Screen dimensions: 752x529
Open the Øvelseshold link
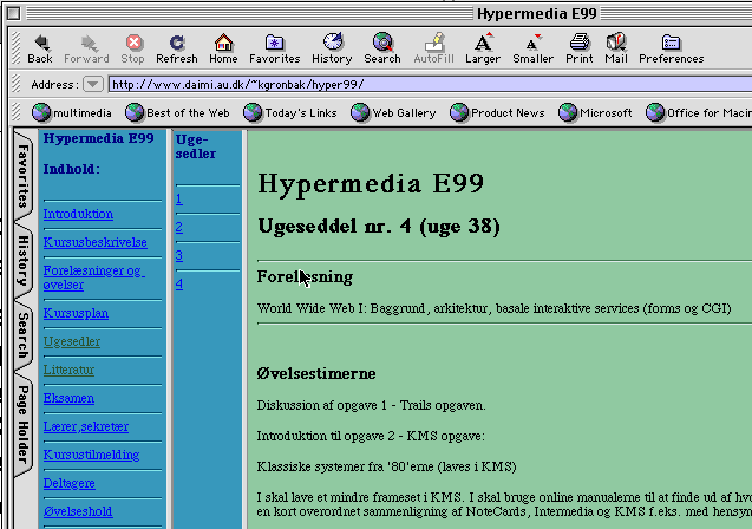click(78, 511)
